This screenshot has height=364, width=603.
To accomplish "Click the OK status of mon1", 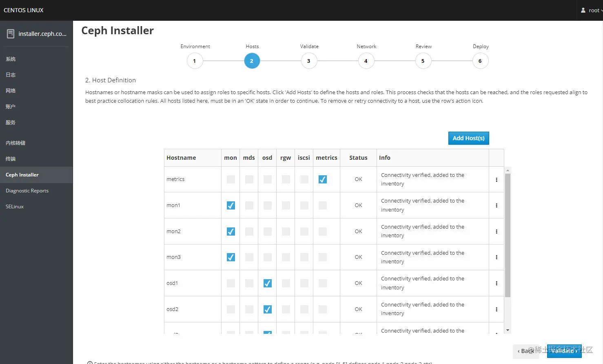I will click(x=358, y=205).
